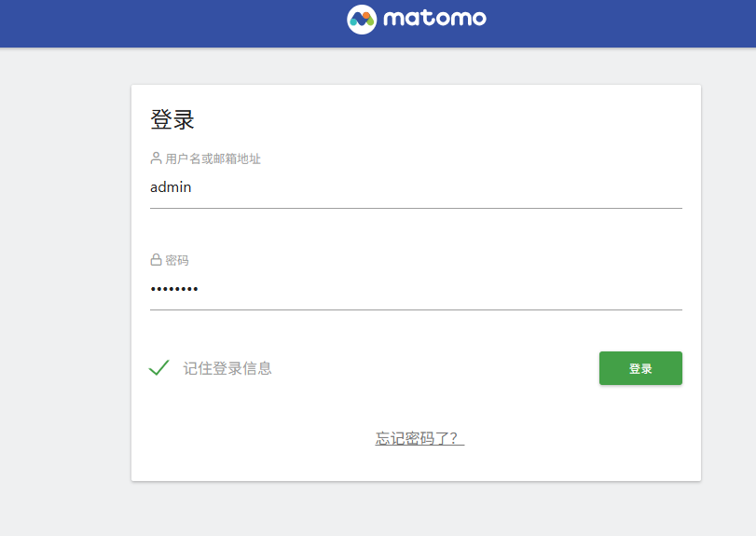The width and height of the screenshot is (756, 536).
Task: Click the question mark ending forgot-password link
Action: 453,438
